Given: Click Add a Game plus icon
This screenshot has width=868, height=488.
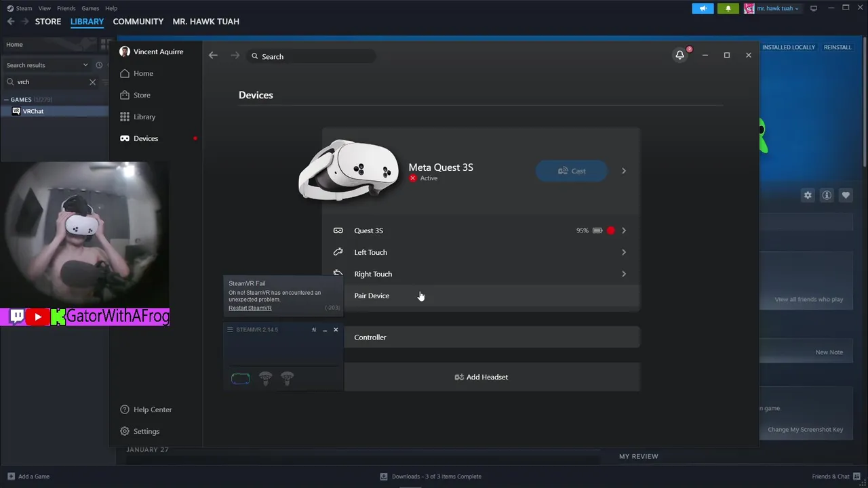Looking at the screenshot, I should coord(10,476).
